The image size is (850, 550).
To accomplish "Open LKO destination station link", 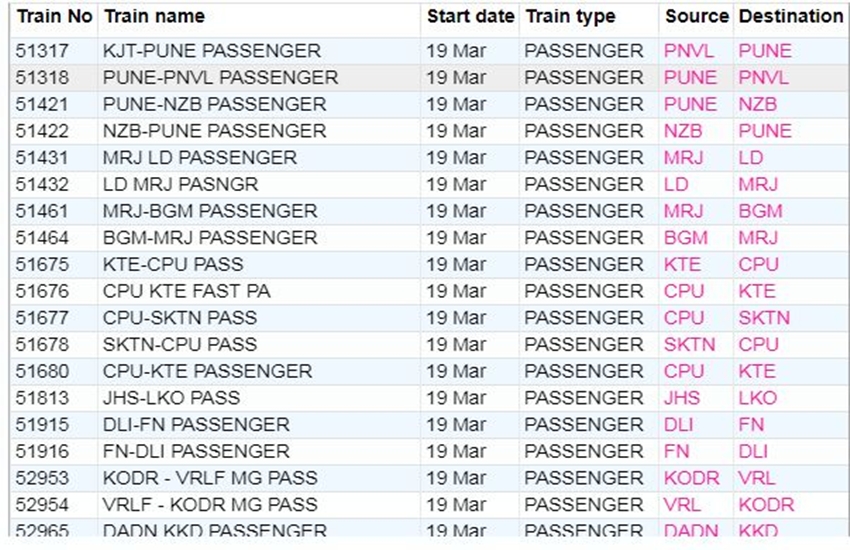I will click(757, 398).
